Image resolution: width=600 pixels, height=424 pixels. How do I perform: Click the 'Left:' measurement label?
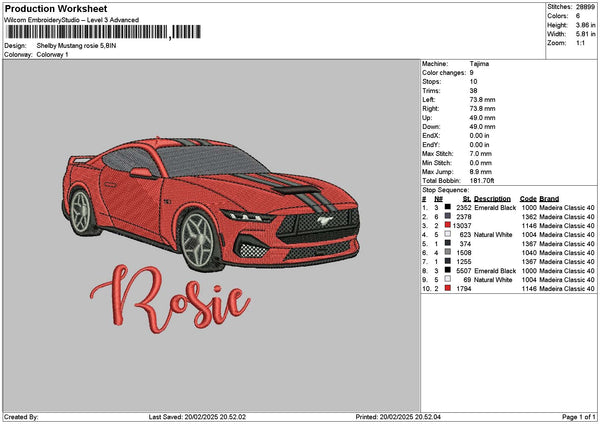(x=428, y=100)
